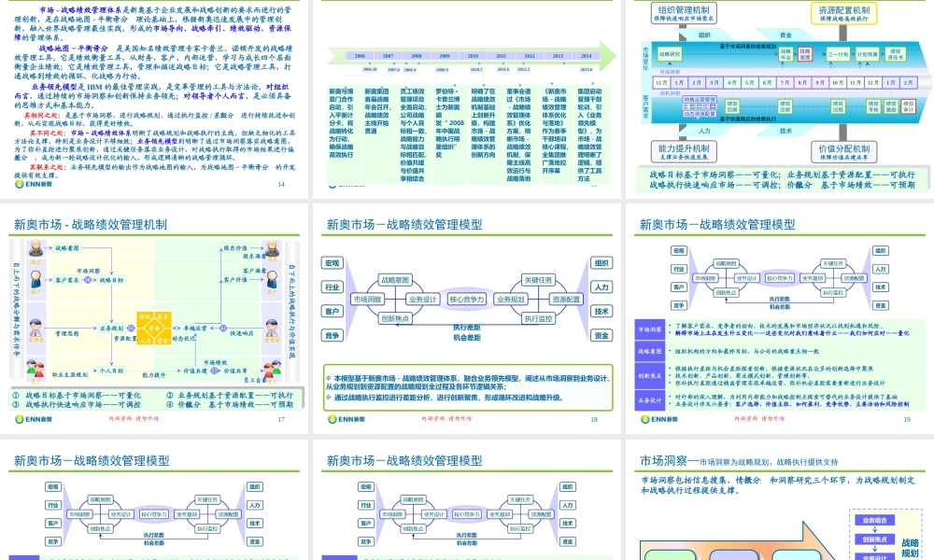Click the 资金 box in slide 18
Image resolution: width=934 pixels, height=560 pixels.
pyautogui.click(x=601, y=336)
